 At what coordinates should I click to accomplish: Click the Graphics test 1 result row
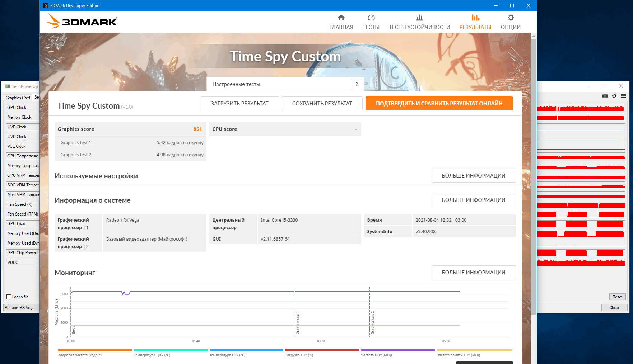click(130, 143)
